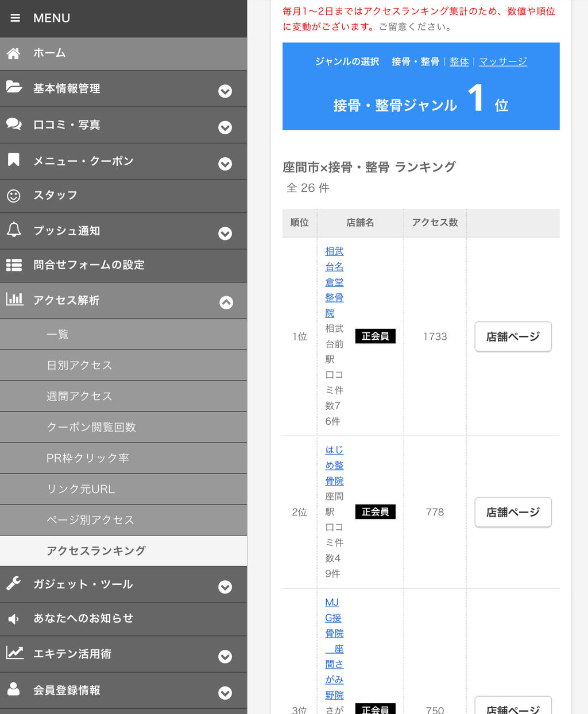The height and width of the screenshot is (714, 588).
Task: Click the megaphone icon for あなたへのお知らせ
Action: click(x=14, y=619)
